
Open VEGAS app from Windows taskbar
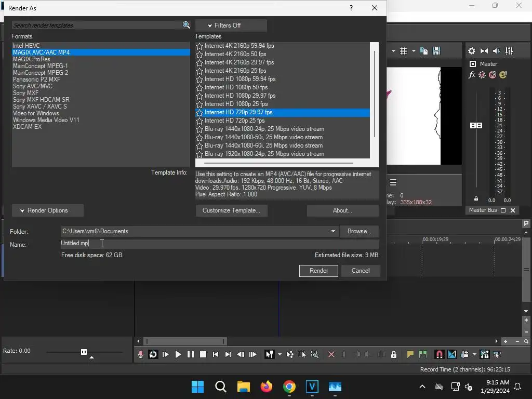pyautogui.click(x=312, y=387)
